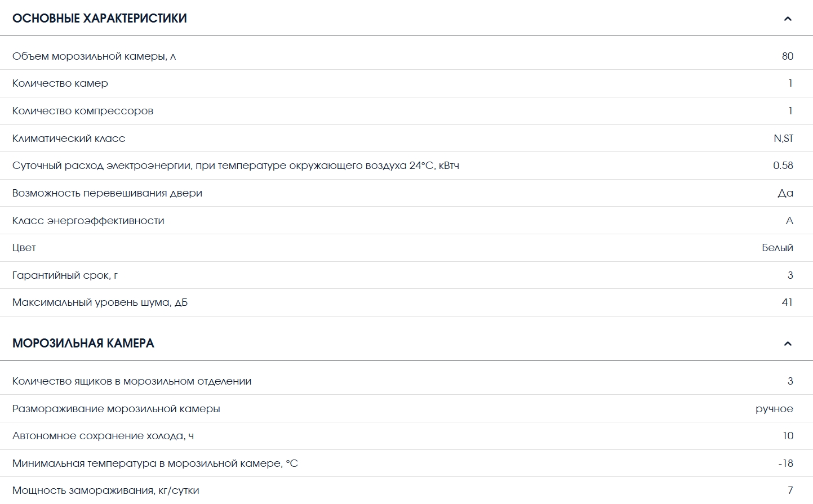The height and width of the screenshot is (504, 813).
Task: Select the Климатический класс label
Action: [x=69, y=139]
